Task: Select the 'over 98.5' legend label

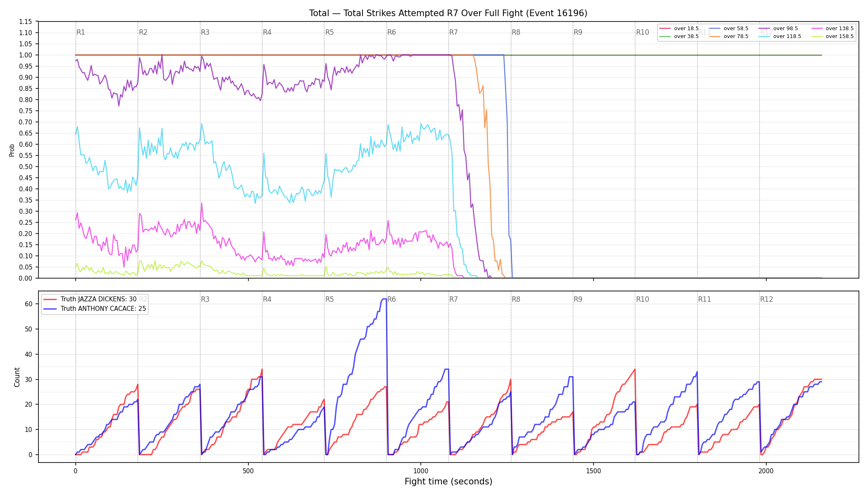Action: (x=785, y=29)
